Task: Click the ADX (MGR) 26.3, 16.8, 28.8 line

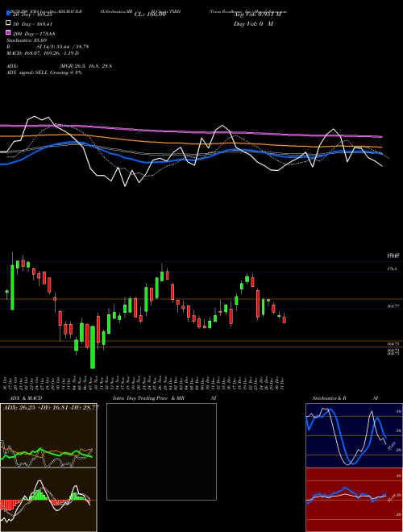Action: click(x=59, y=66)
